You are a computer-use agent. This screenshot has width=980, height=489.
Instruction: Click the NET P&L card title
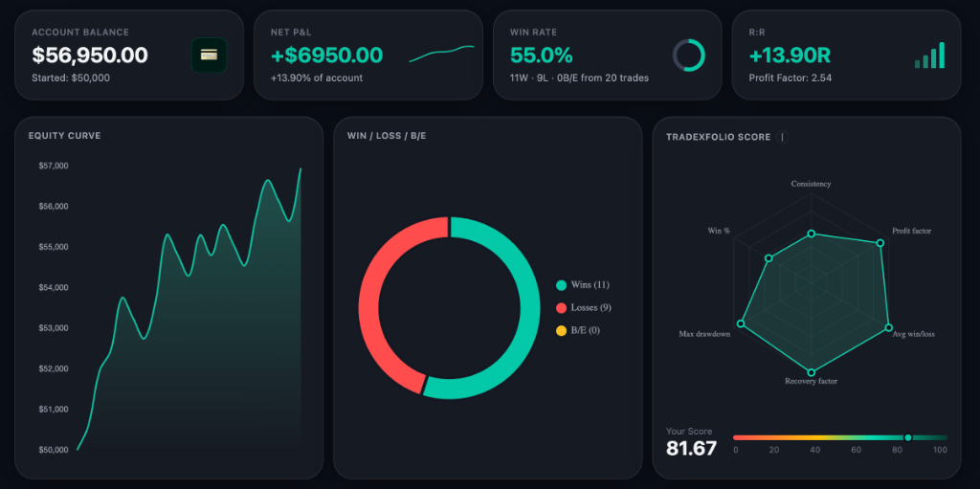coord(291,32)
